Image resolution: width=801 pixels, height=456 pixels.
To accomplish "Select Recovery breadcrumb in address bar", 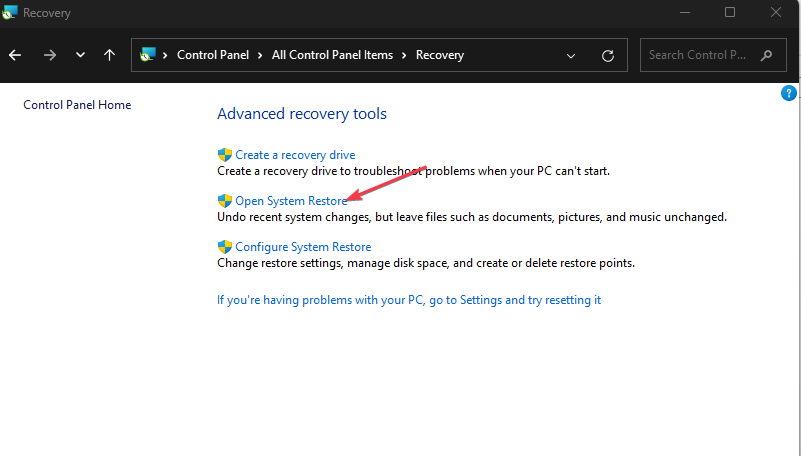I will (440, 55).
